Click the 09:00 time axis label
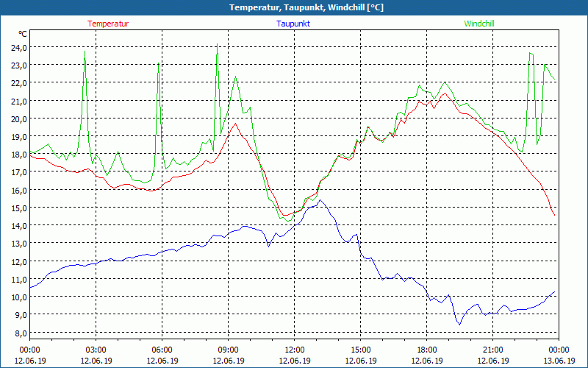Image resolution: width=588 pixels, height=368 pixels. click(x=229, y=350)
